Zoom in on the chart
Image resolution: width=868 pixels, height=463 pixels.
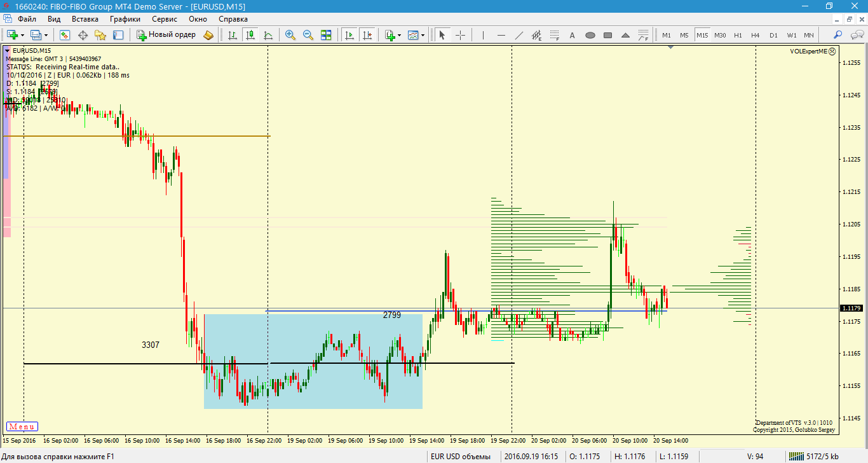coord(290,35)
